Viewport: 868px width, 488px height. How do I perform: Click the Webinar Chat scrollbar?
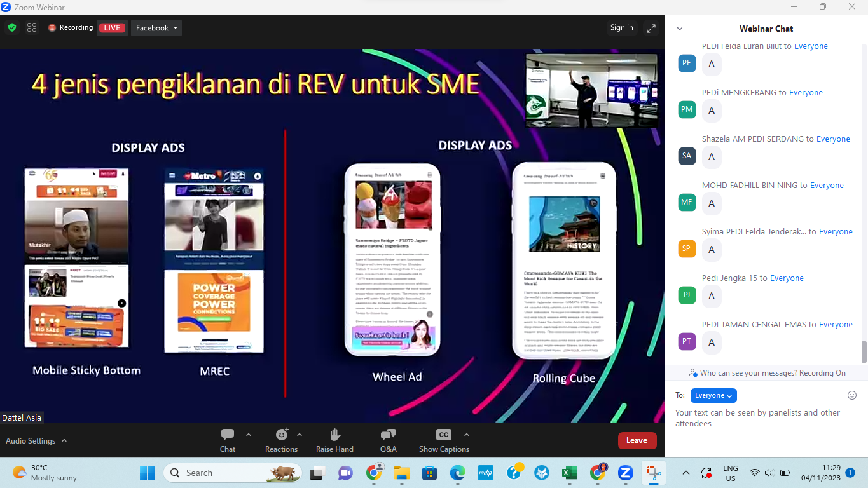pos(863,351)
